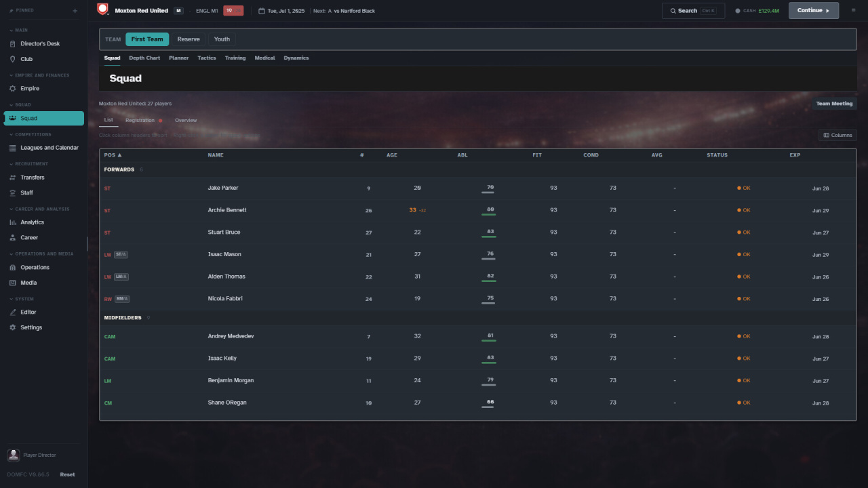Image resolution: width=868 pixels, height=488 pixels.
Task: Collapse the Operations and Media section
Action: click(41, 253)
